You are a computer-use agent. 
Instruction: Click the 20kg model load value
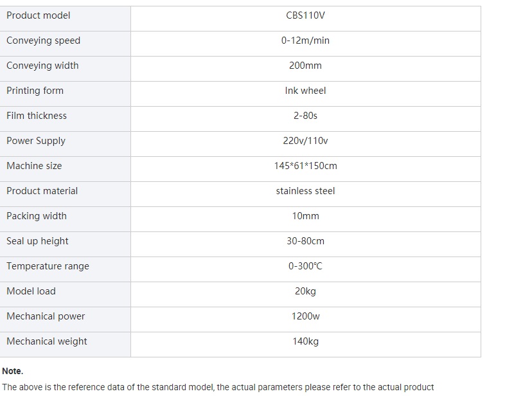click(x=305, y=291)
